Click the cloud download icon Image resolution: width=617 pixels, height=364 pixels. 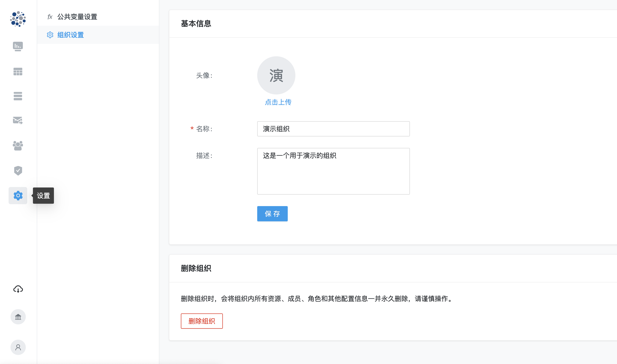coord(18,289)
